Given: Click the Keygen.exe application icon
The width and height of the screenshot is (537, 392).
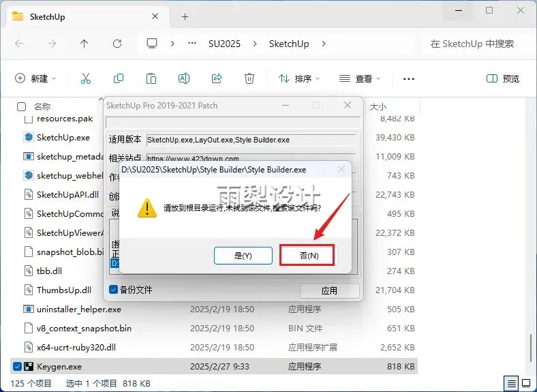Looking at the screenshot, I should pyautogui.click(x=29, y=366).
